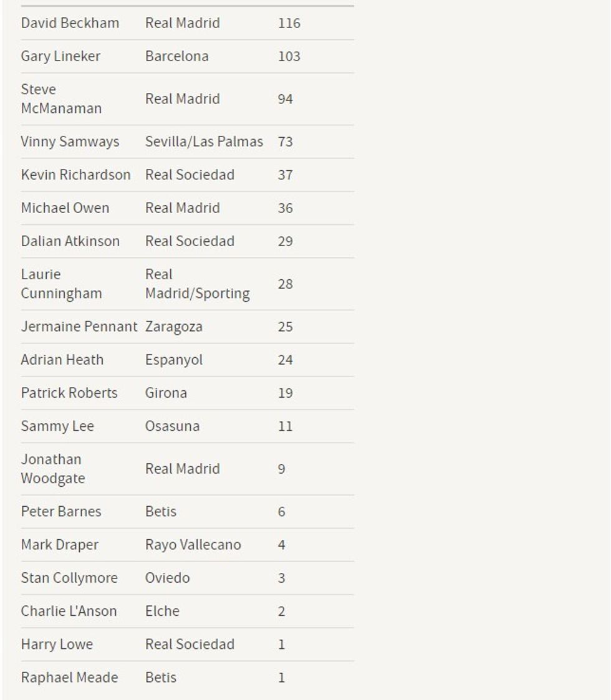
Task: Click the Rayo Vallecano club cell
Action: 193,545
